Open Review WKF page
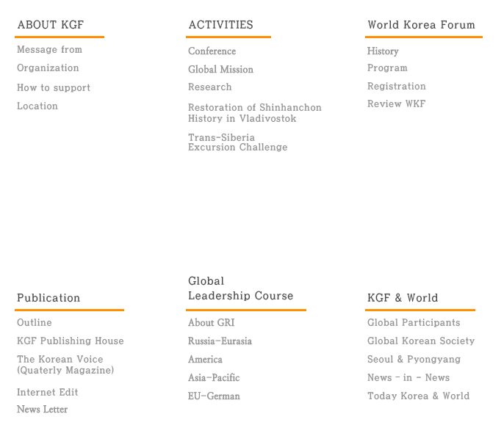 coord(396,104)
